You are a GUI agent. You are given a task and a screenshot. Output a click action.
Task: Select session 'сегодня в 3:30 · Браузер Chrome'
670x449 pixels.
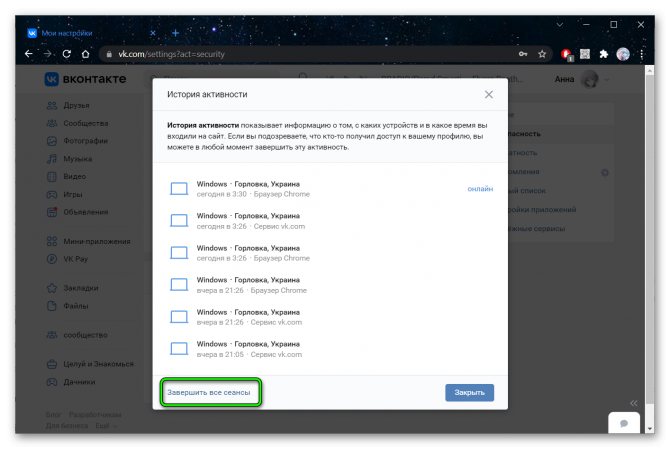[x=331, y=189]
